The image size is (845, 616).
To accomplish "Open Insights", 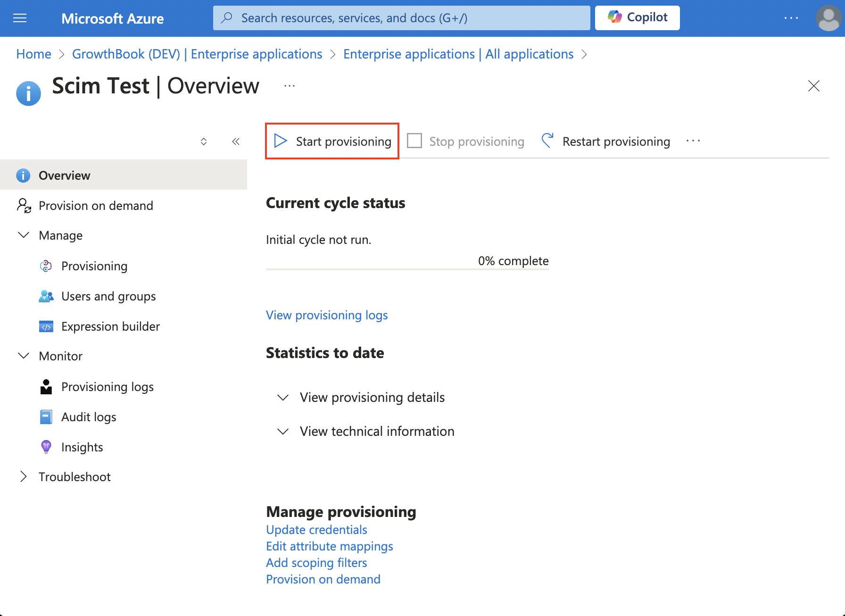I will [x=82, y=447].
